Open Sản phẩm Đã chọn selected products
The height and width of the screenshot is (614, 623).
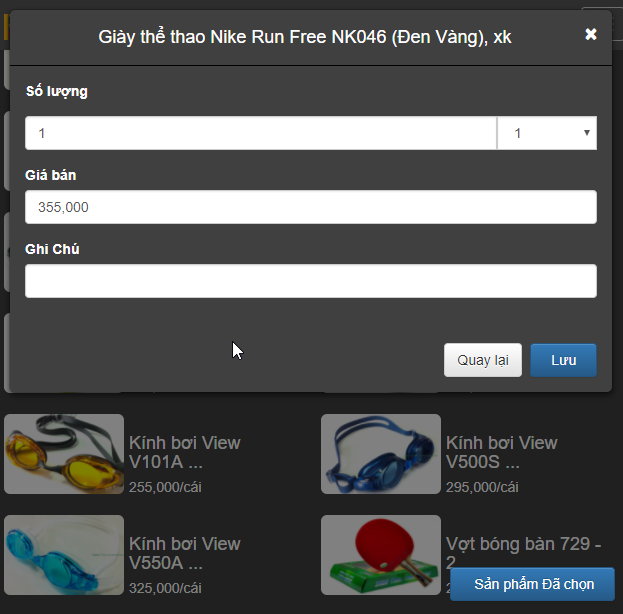[x=532, y=584]
